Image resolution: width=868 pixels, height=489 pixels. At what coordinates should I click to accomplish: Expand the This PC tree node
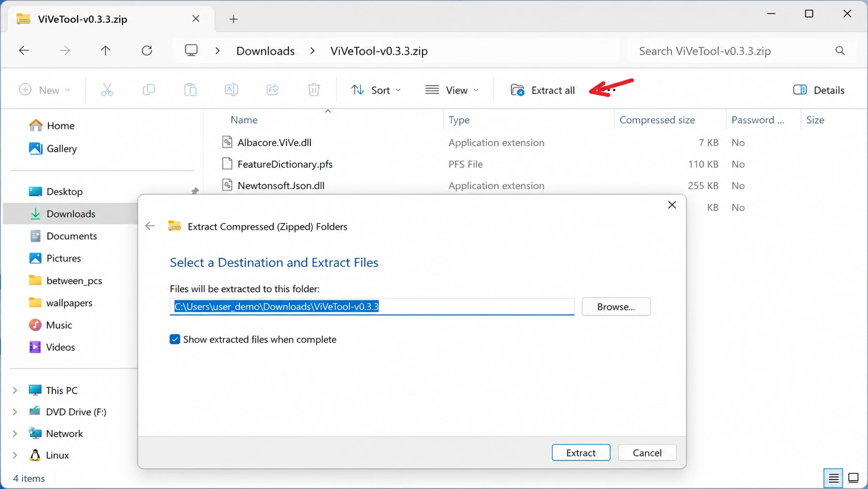15,390
